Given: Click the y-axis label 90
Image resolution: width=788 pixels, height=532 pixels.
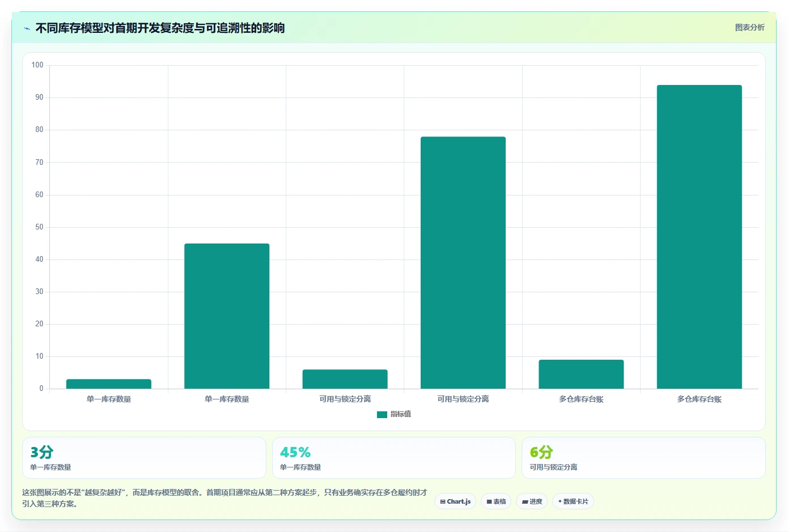Looking at the screenshot, I should [x=39, y=97].
